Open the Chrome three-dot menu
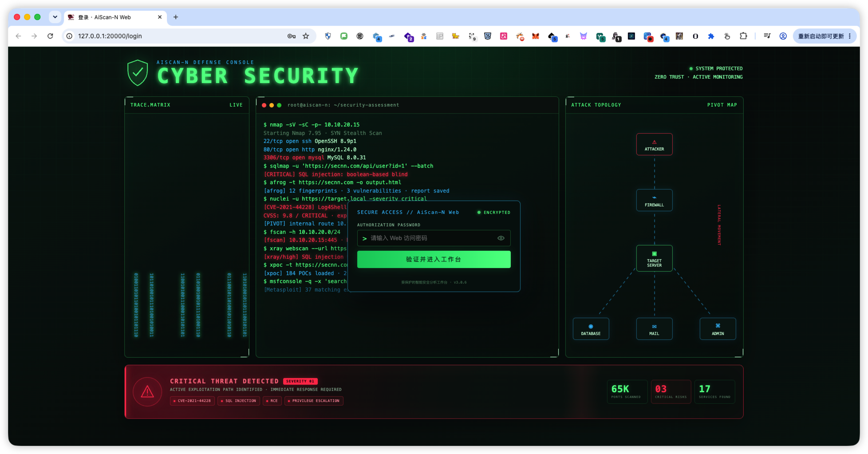 (x=849, y=36)
